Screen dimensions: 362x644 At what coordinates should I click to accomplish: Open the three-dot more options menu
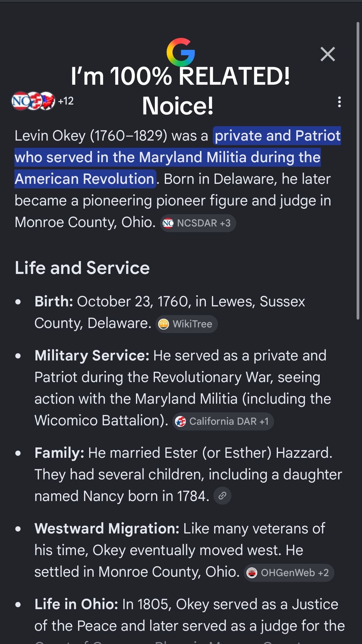[x=339, y=102]
